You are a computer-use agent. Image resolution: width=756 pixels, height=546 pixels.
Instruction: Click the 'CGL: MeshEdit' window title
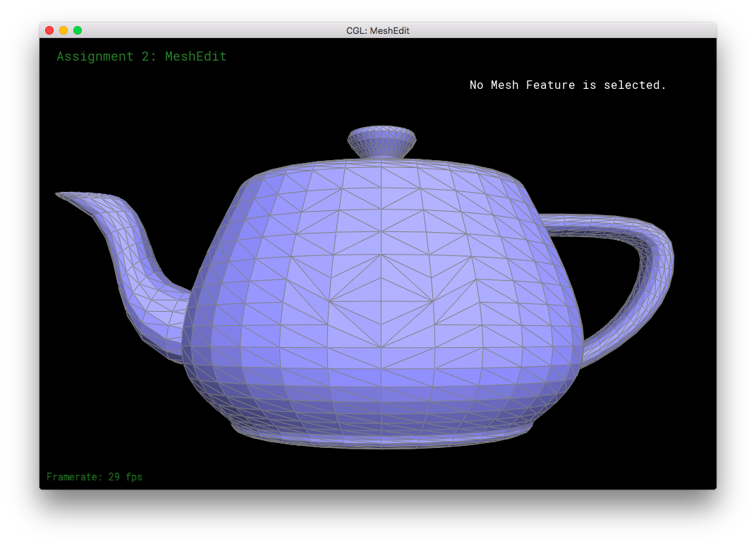click(x=377, y=31)
